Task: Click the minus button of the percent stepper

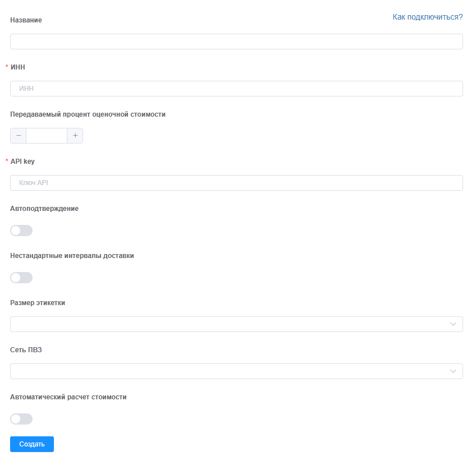Action: pyautogui.click(x=18, y=136)
